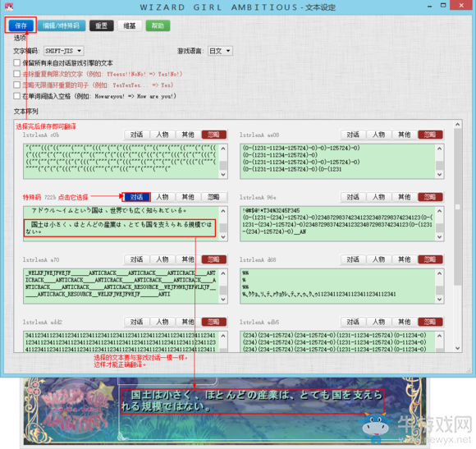The height and width of the screenshot is (449, 476).
Task: Click scroll-down arrow in a70 text box
Action: 223,300
